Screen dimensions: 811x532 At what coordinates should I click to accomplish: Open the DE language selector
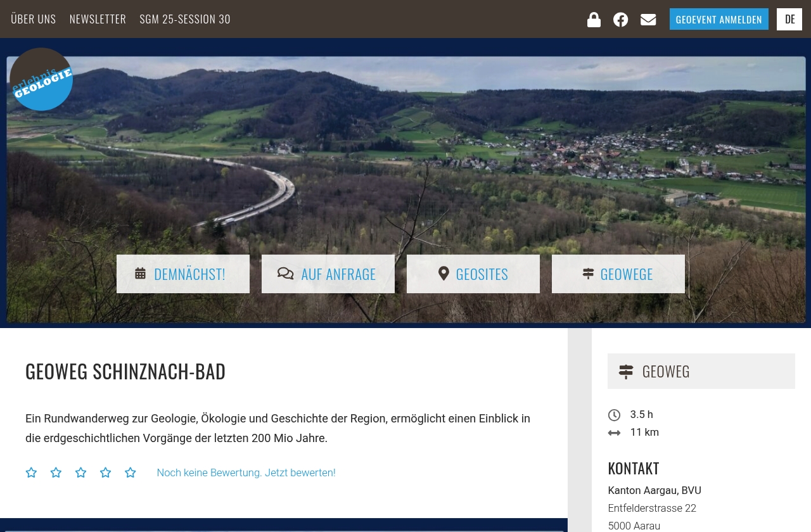(789, 19)
